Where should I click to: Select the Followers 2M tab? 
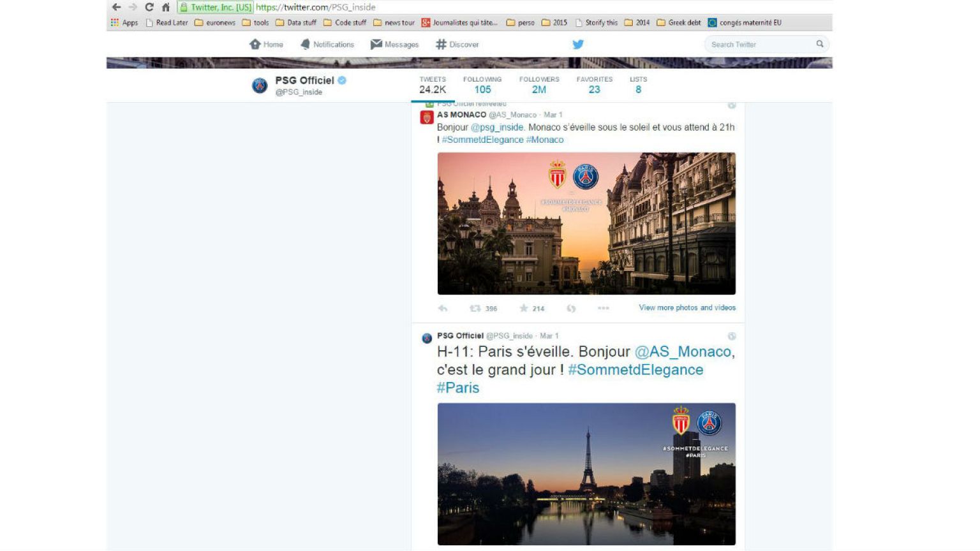(x=539, y=85)
